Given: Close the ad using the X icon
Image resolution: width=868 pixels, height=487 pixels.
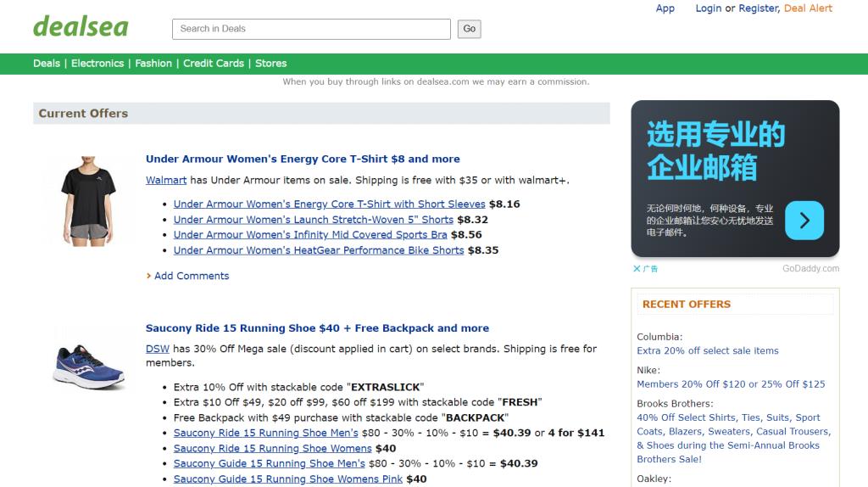Looking at the screenshot, I should (637, 269).
